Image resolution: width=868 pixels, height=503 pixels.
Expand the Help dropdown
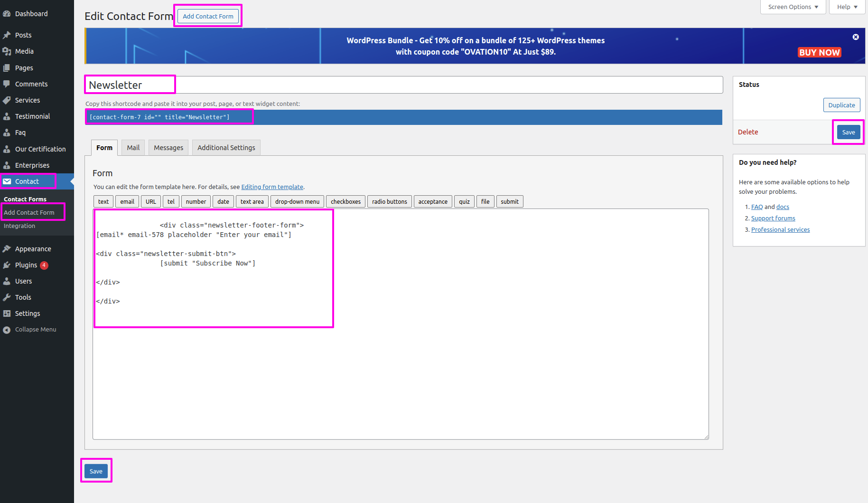[x=847, y=7]
